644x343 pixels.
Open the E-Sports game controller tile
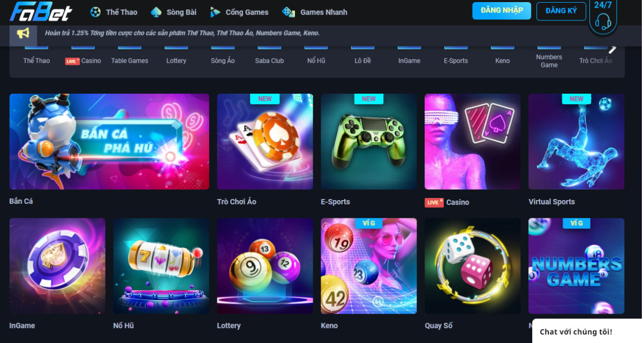coord(369,142)
